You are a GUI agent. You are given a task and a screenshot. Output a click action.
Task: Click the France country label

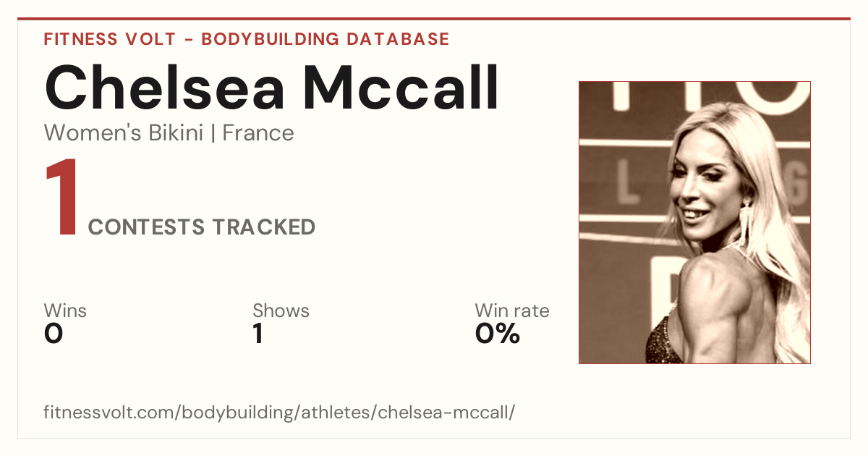(x=258, y=133)
